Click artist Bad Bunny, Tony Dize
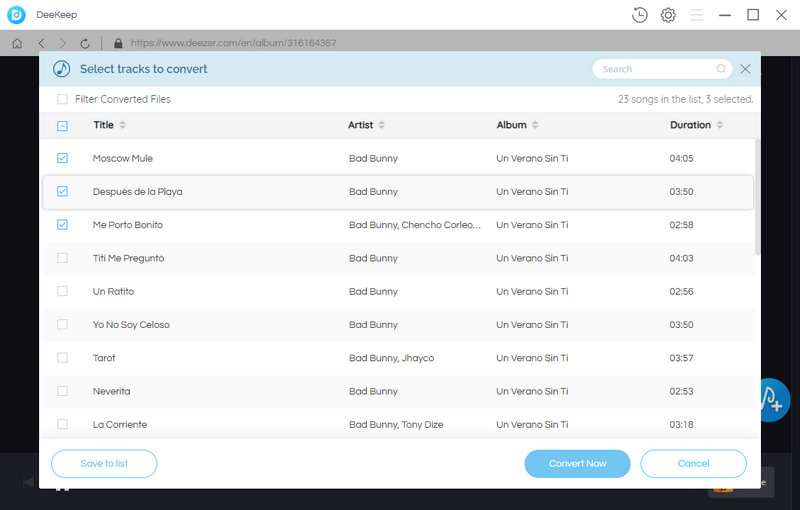This screenshot has height=510, width=800. [396, 424]
